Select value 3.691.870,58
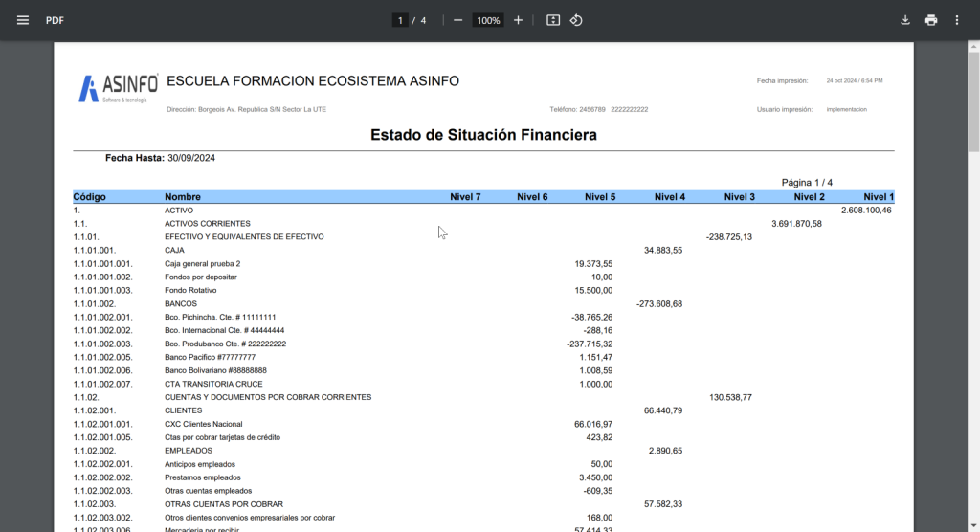This screenshot has width=980, height=532. pos(796,224)
